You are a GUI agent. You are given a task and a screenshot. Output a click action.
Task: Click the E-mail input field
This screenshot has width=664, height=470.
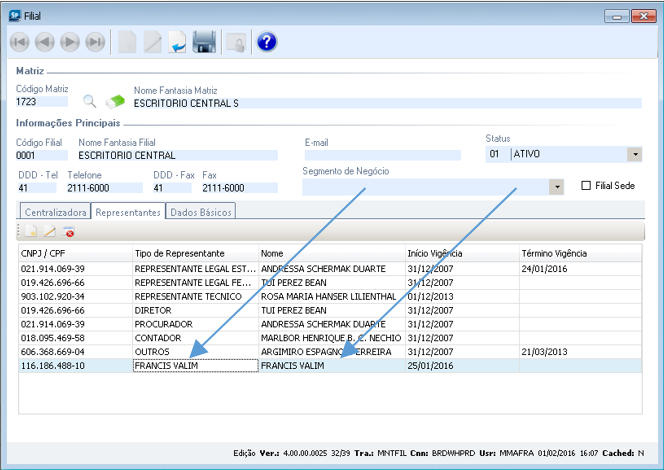[x=382, y=155]
